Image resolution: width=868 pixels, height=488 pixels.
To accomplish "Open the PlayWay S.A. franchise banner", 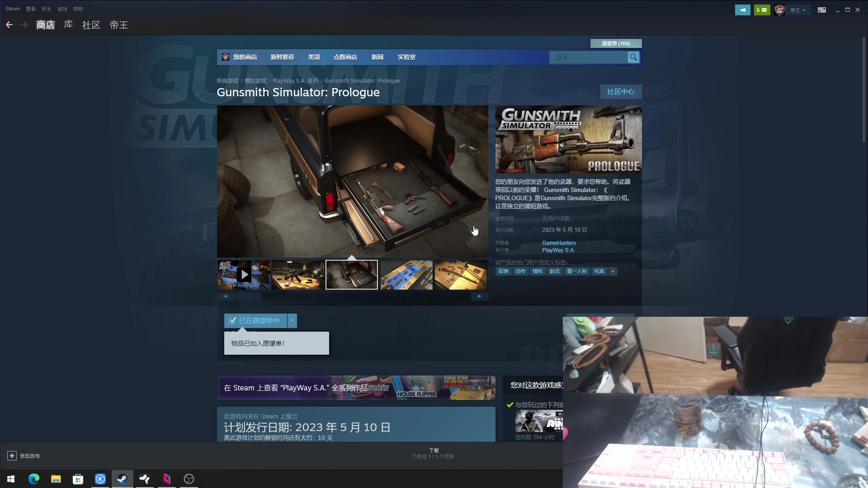I will point(356,388).
